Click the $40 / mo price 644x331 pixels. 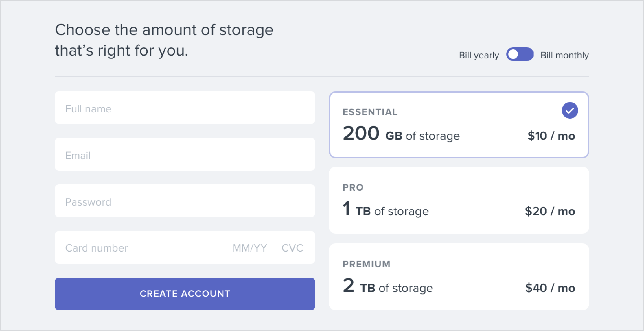(550, 288)
